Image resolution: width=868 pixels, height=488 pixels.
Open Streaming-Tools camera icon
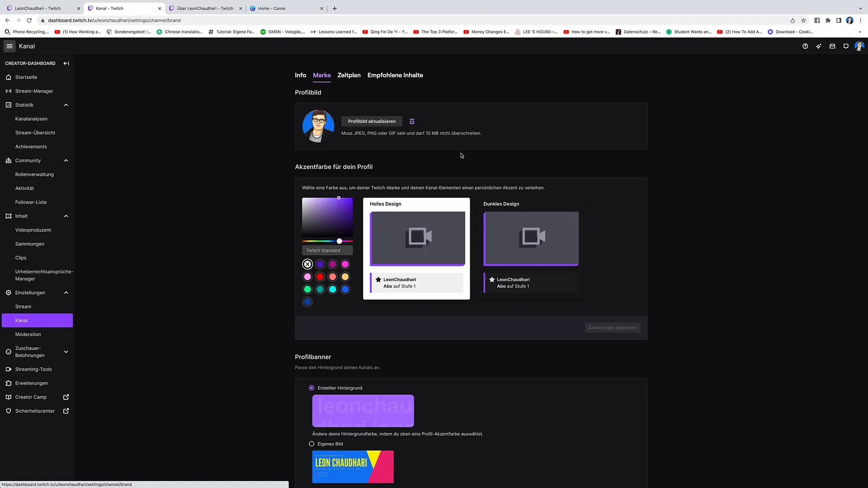[8, 369]
